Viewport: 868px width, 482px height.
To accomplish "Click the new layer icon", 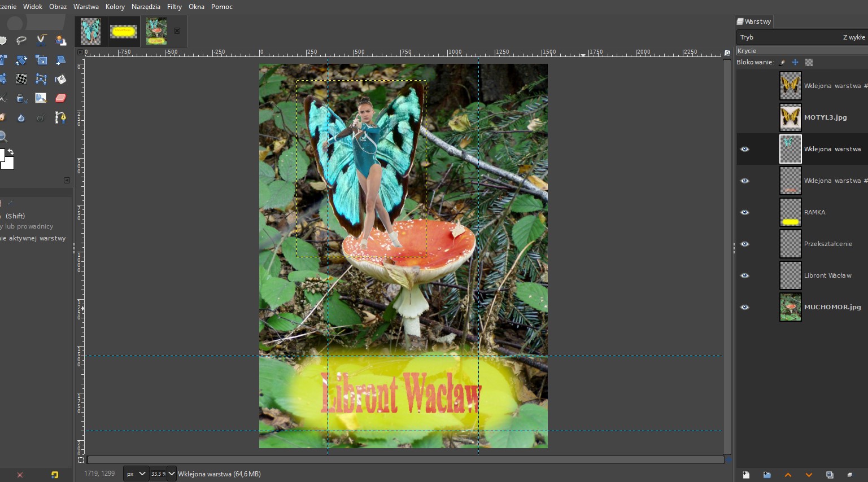I will tap(746, 475).
